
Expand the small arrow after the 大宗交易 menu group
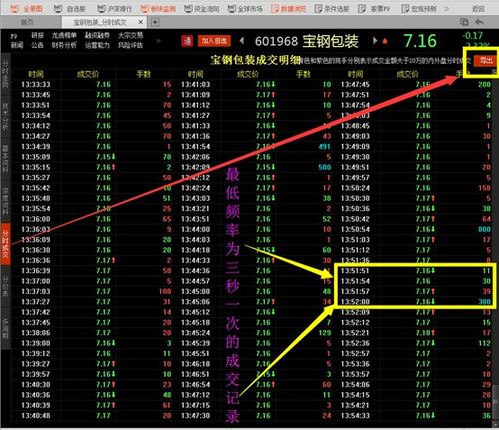tap(158, 41)
